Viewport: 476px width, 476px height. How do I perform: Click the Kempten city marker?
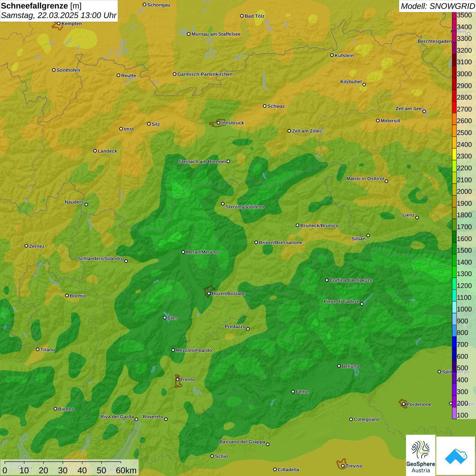[x=58, y=23]
